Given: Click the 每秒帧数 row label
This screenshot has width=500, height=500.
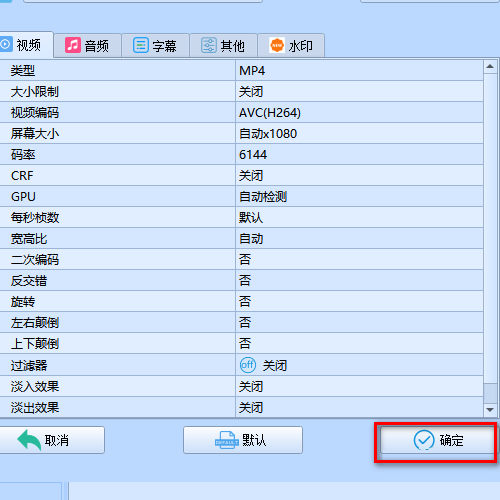Looking at the screenshot, I should 34,218.
